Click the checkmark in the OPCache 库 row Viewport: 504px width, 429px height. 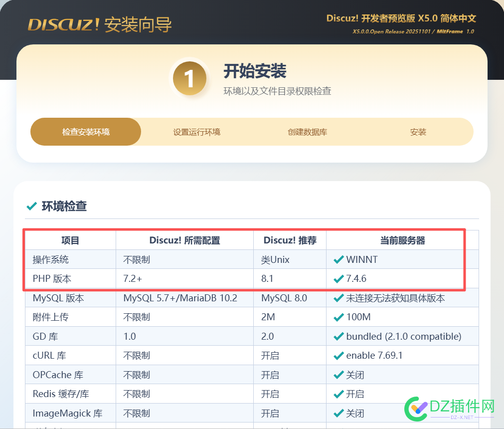click(338, 375)
